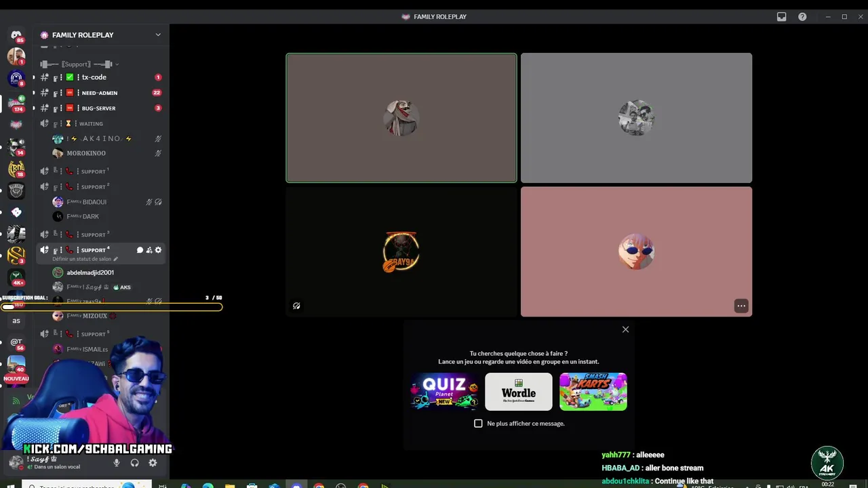The width and height of the screenshot is (868, 488).
Task: Click invite people icon on SUPPORT 4
Action: (149, 250)
